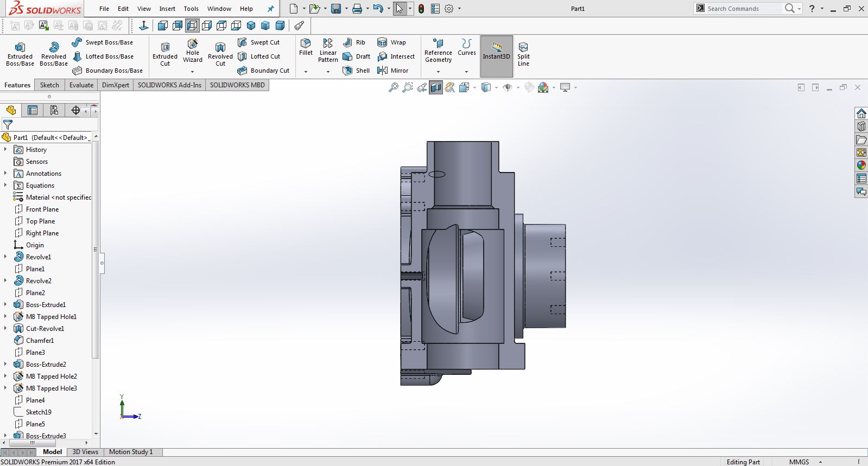The width and height of the screenshot is (868, 466).
Task: Expand the M8 Tapped Hole1 feature
Action: coord(5,316)
